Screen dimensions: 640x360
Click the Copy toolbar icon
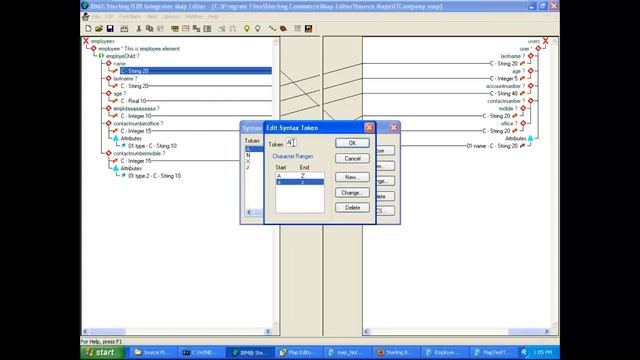coord(149,29)
